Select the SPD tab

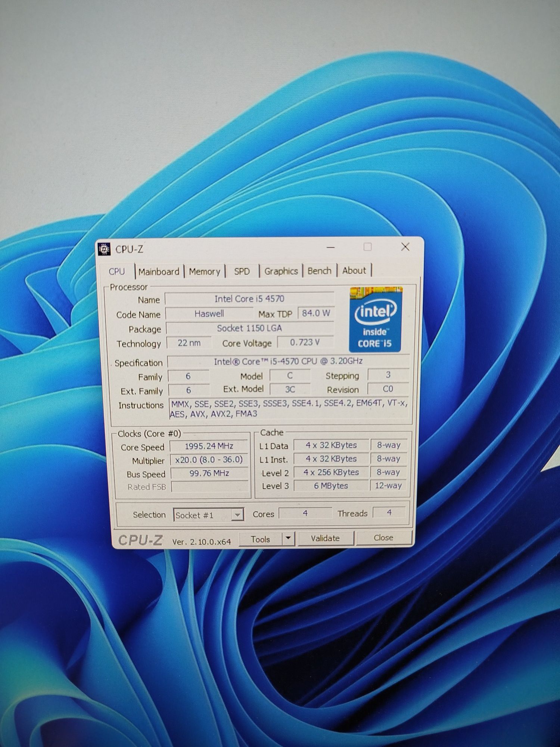point(242,271)
